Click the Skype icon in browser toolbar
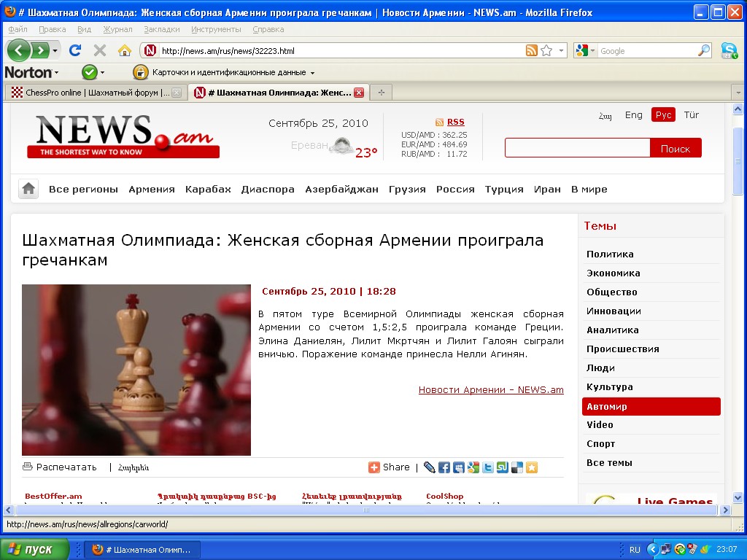Viewport: 747px width, 560px height. (729, 50)
